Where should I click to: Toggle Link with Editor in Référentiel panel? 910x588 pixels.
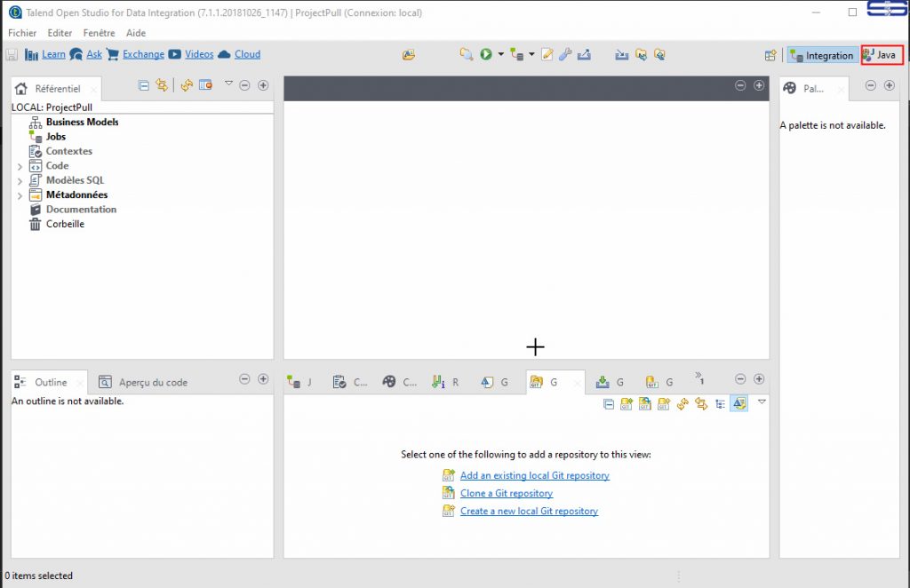click(x=162, y=85)
